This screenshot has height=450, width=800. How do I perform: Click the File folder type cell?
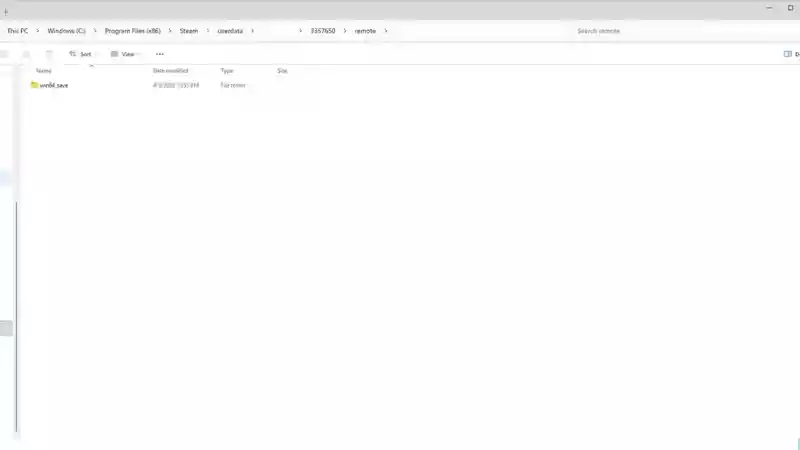coord(233,85)
